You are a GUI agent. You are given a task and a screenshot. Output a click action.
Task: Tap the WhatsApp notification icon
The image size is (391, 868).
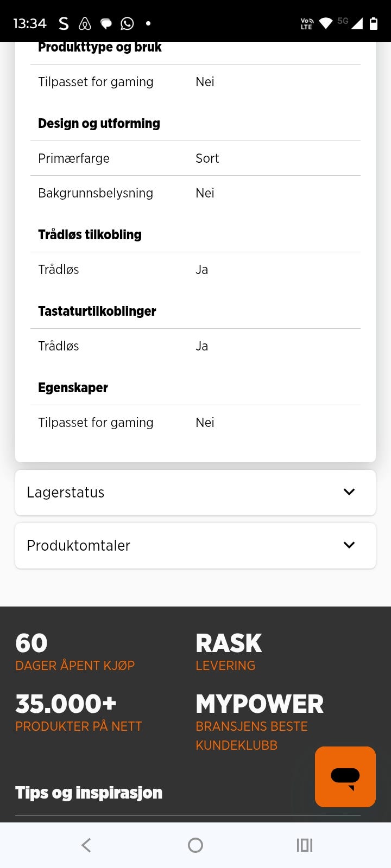click(127, 23)
